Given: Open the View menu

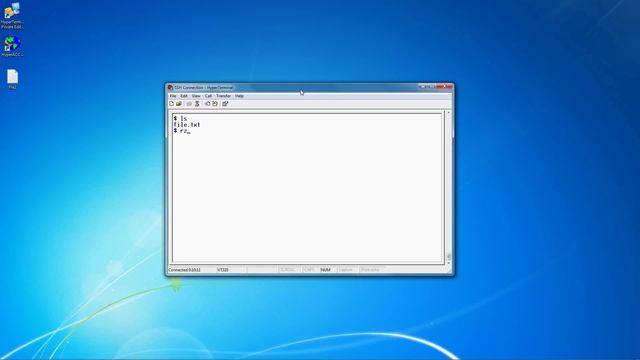Looking at the screenshot, I should coord(196,96).
